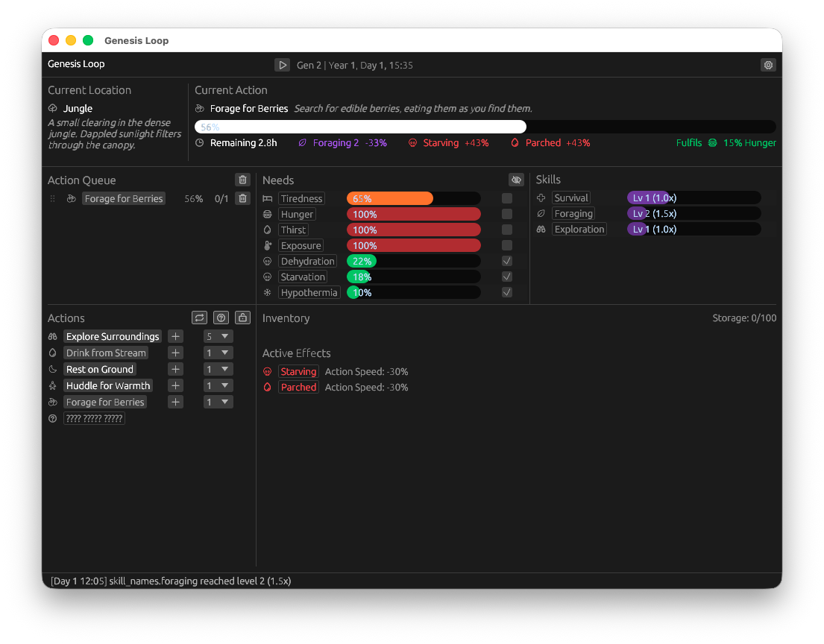Clear entire Action Queue with trash icon
This screenshot has width=824, height=644.
243,180
